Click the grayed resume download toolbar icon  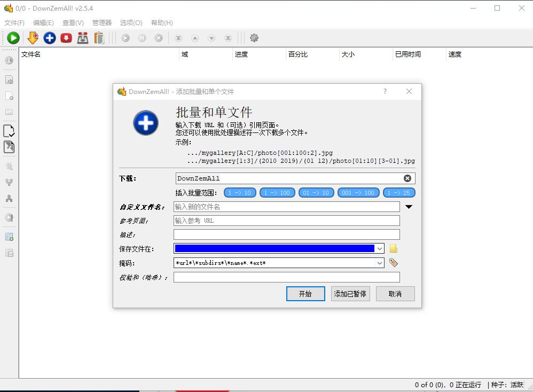coord(126,38)
